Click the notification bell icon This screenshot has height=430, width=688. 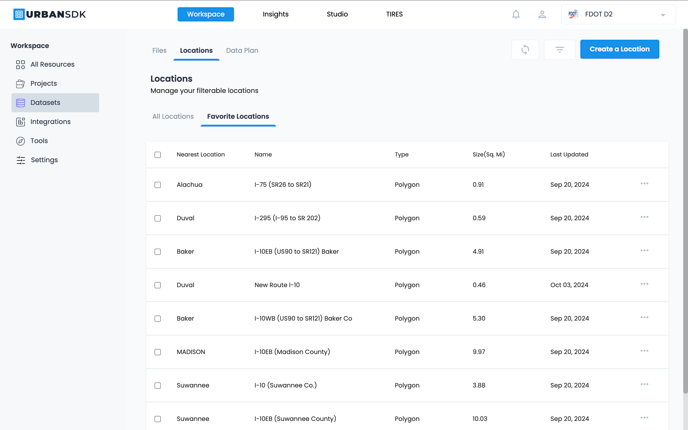(516, 15)
